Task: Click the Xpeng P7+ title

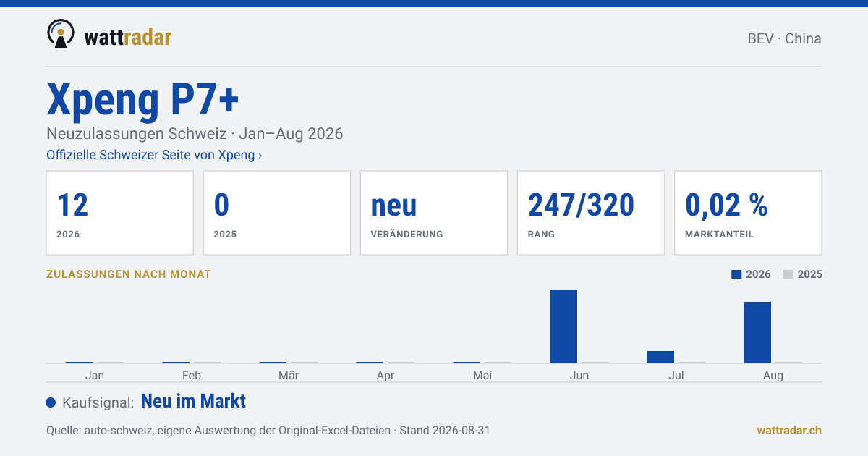Action: tap(142, 99)
